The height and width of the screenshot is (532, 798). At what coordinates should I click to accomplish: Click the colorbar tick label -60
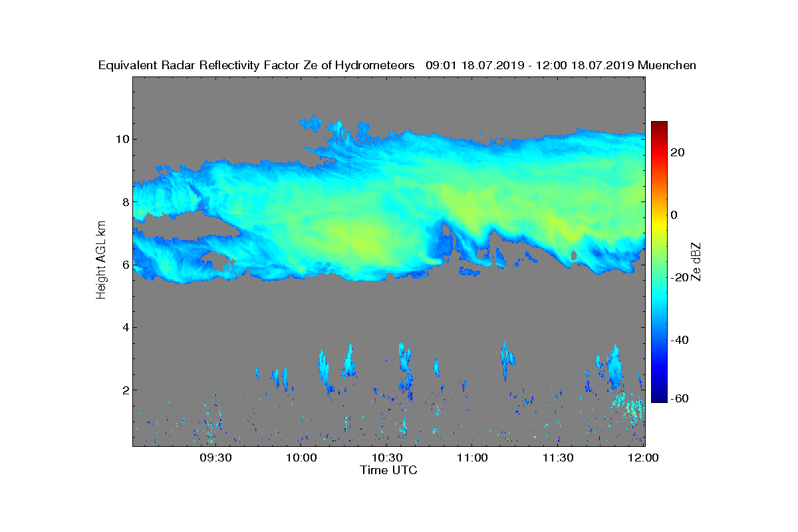pyautogui.click(x=681, y=398)
